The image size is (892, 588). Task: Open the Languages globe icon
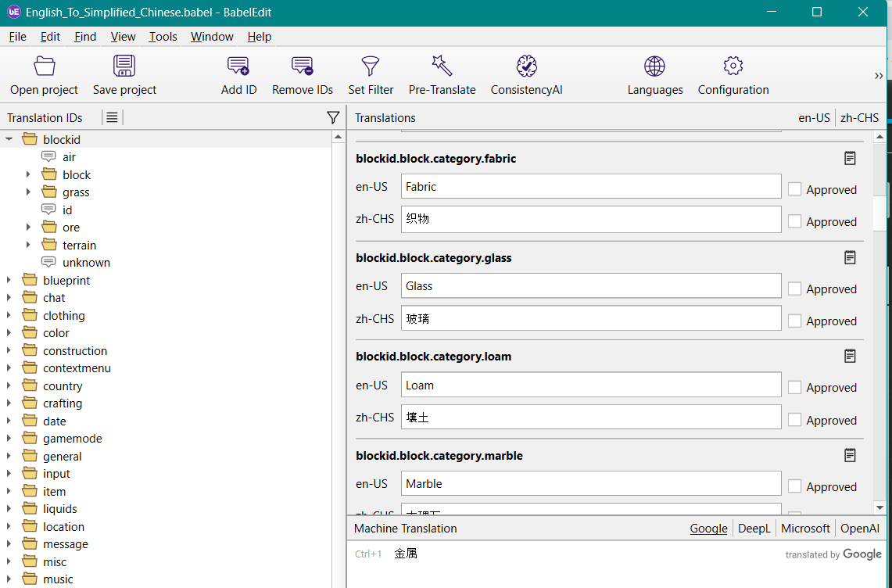point(654,66)
